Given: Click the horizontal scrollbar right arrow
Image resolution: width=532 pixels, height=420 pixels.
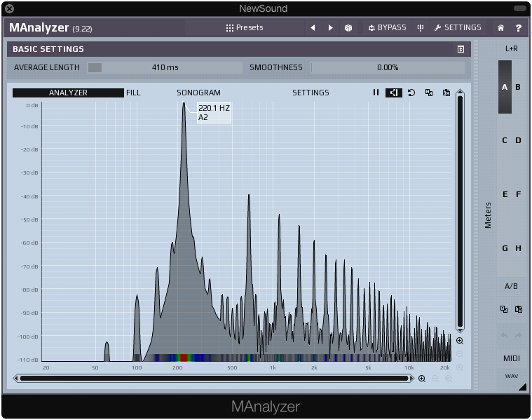Looking at the screenshot, I should pyautogui.click(x=411, y=378).
